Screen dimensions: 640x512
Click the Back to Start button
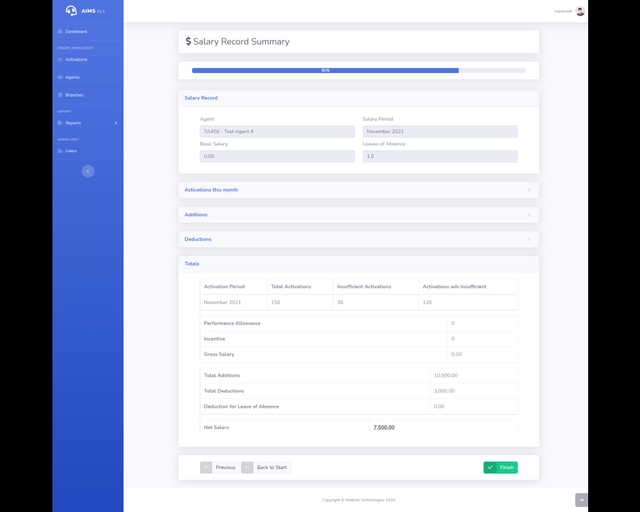point(265,467)
